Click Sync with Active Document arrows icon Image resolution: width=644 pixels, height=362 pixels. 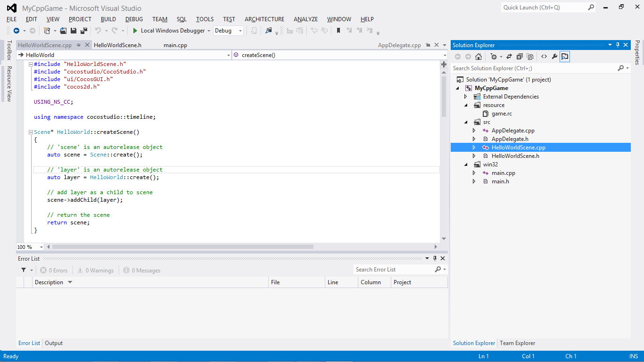[509, 57]
